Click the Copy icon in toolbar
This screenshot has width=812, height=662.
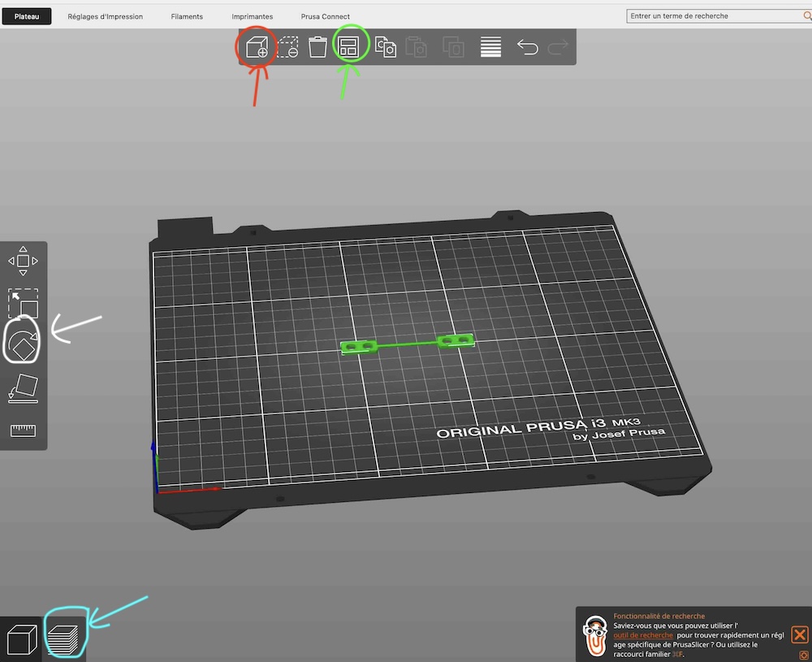click(385, 47)
